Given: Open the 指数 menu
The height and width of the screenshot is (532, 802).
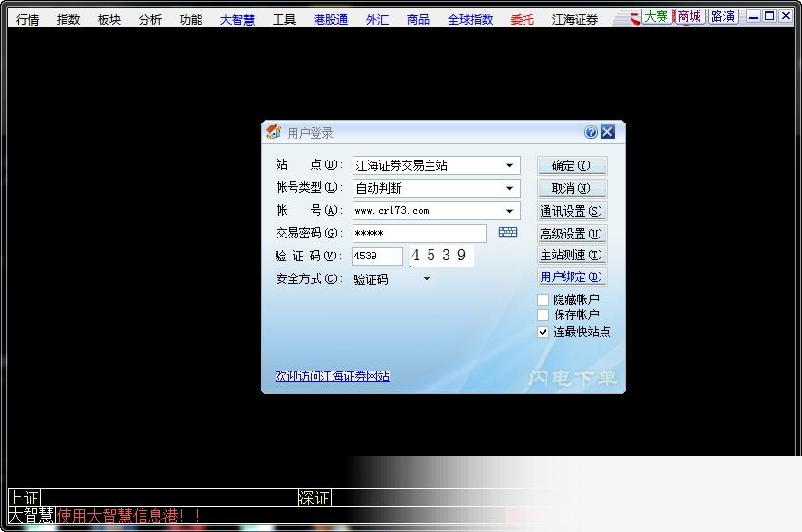Looking at the screenshot, I should pyautogui.click(x=68, y=19).
